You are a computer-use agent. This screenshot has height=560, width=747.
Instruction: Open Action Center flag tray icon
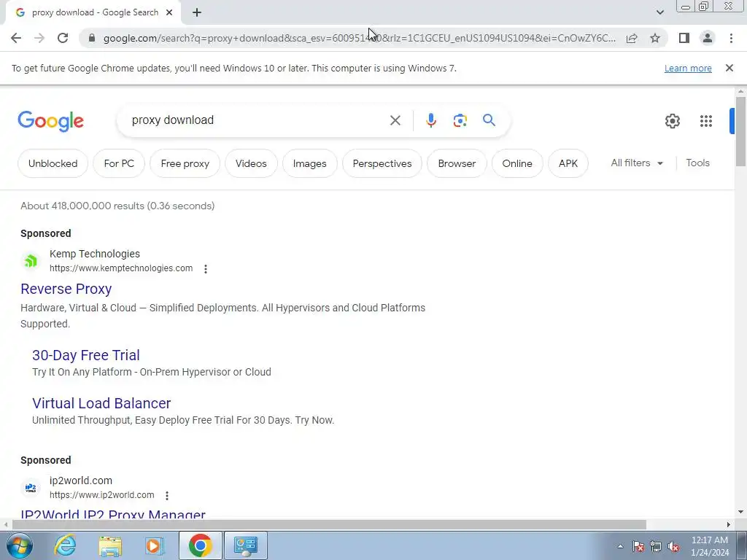click(638, 546)
